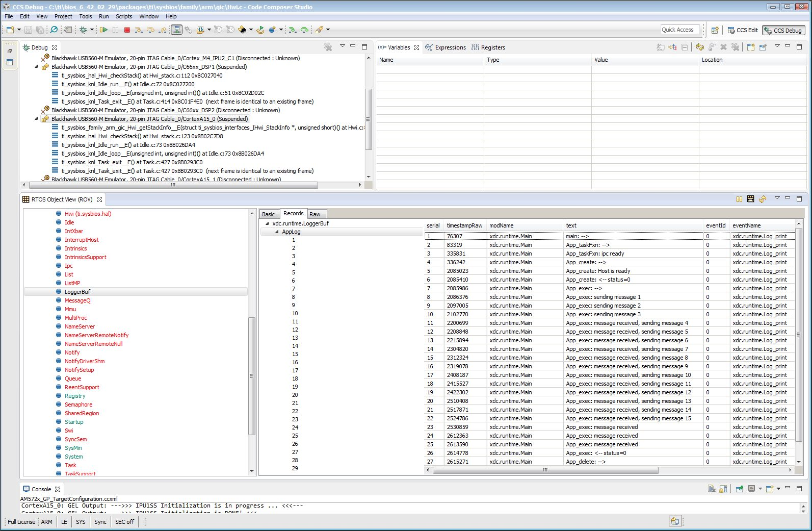Click the red Terminate button in toolbar
Viewport: 812px width, 531px height.
(127, 30)
